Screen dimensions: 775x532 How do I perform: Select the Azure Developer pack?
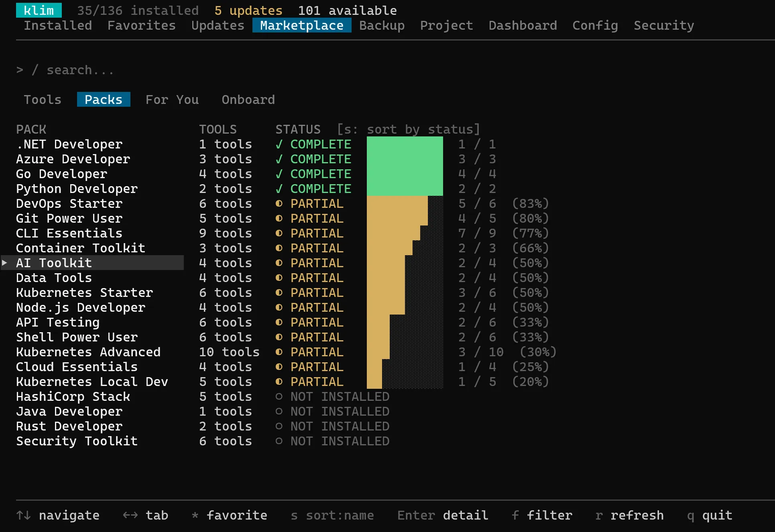click(x=73, y=159)
